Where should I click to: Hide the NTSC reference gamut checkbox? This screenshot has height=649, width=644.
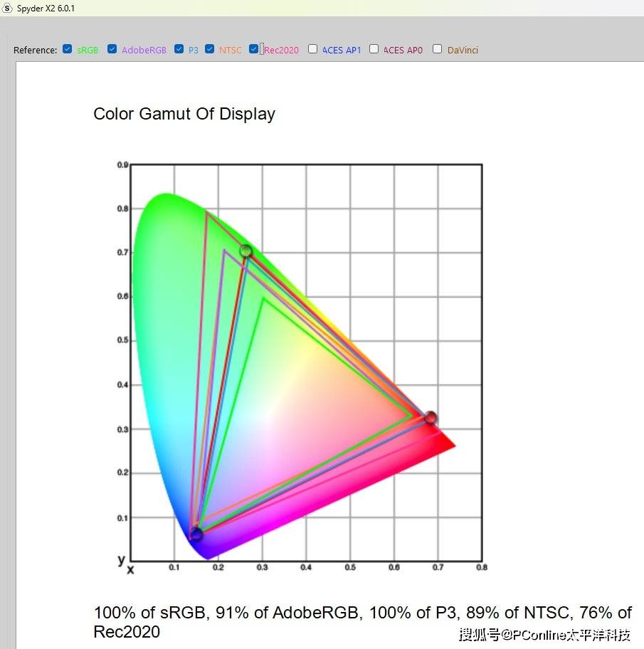click(209, 49)
